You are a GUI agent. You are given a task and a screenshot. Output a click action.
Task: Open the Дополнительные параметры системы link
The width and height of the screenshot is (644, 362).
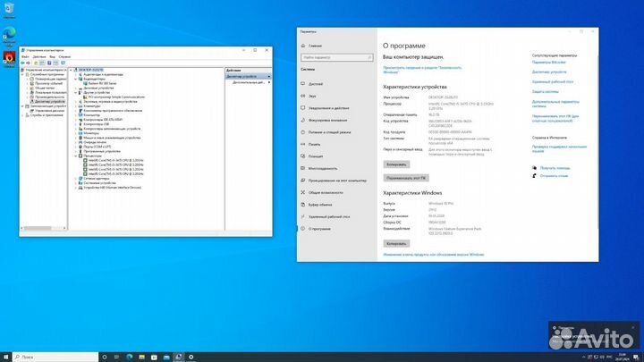point(555,104)
